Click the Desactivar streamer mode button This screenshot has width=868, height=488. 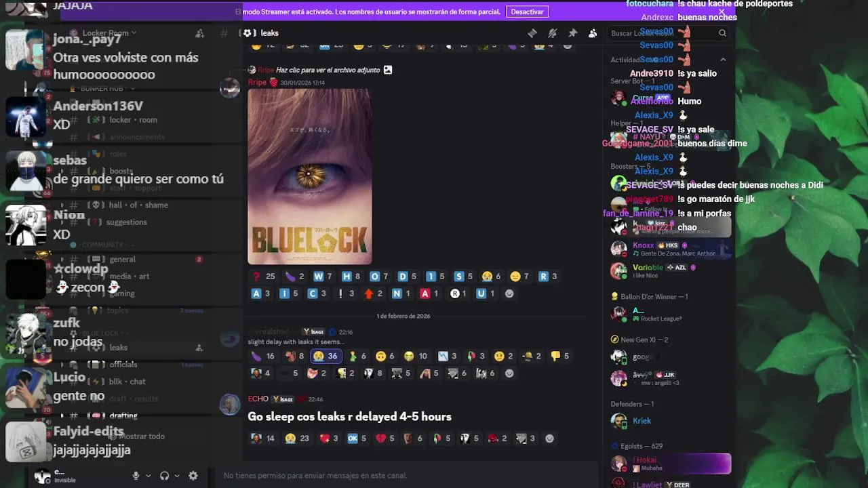527,12
